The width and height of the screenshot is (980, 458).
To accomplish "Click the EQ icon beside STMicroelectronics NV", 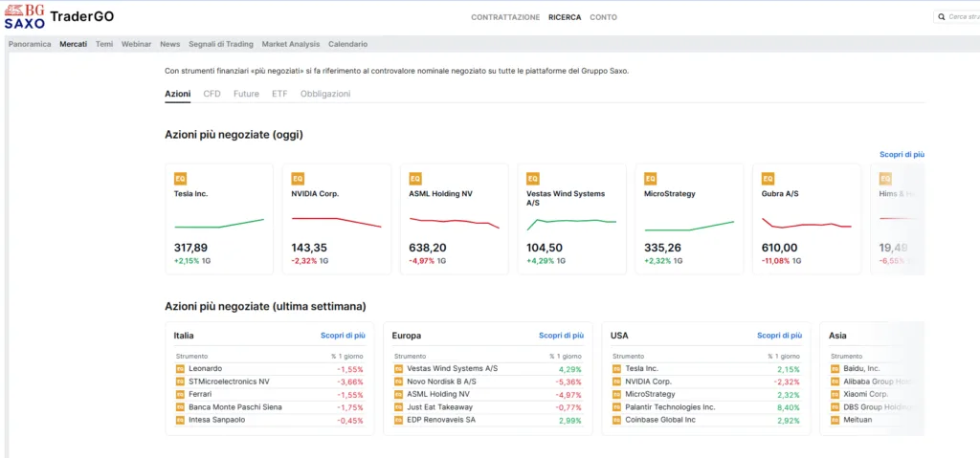I will [180, 382].
